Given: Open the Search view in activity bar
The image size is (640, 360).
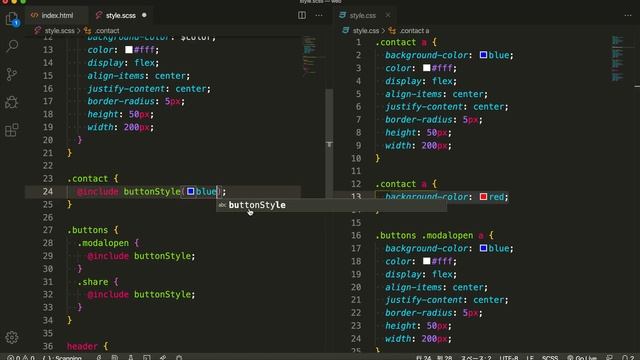Looking at the screenshot, I should tap(12, 46).
